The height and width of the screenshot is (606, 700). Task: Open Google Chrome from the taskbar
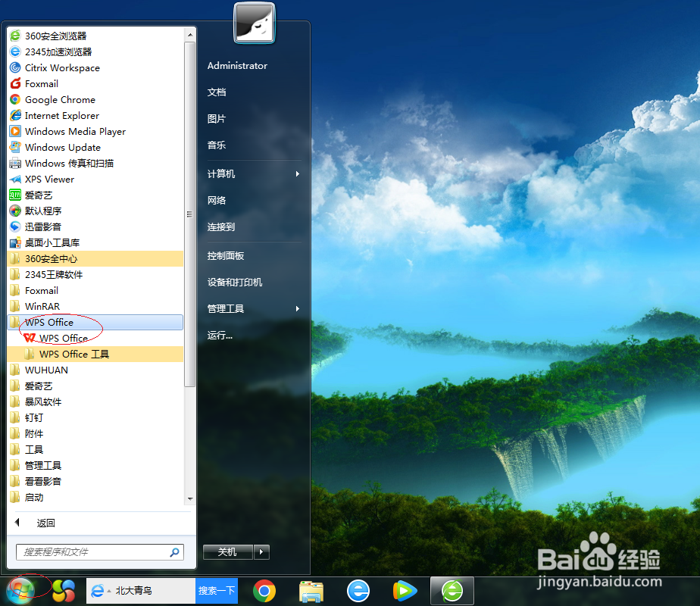pyautogui.click(x=264, y=591)
